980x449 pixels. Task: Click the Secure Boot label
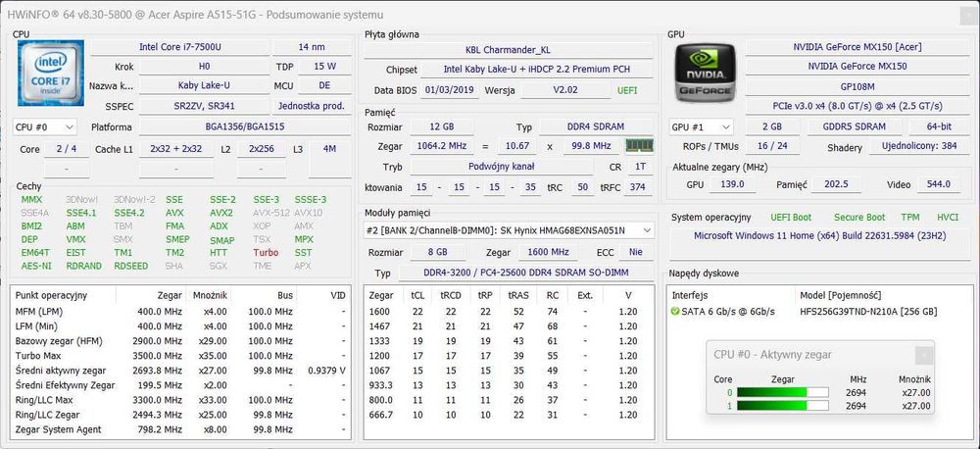point(859,218)
